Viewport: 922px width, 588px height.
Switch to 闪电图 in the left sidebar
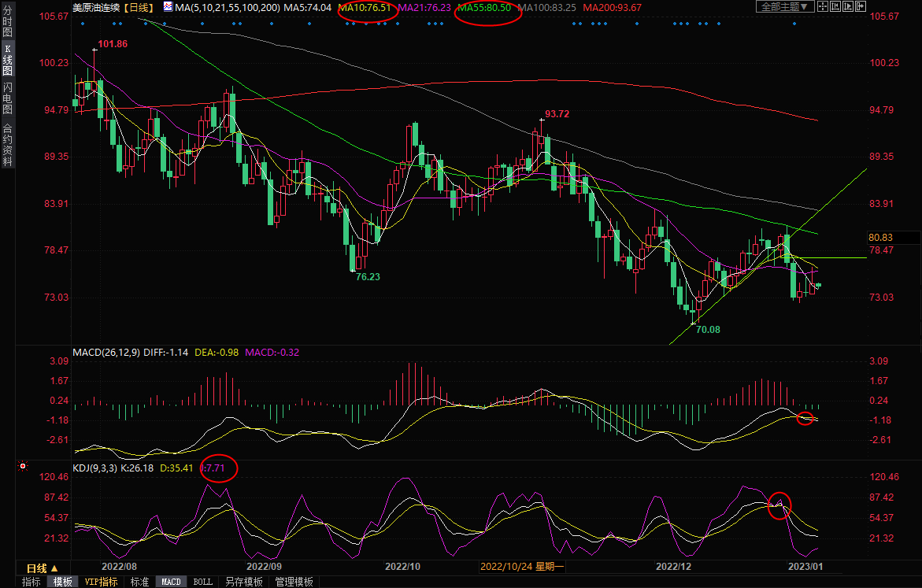(x=7, y=98)
